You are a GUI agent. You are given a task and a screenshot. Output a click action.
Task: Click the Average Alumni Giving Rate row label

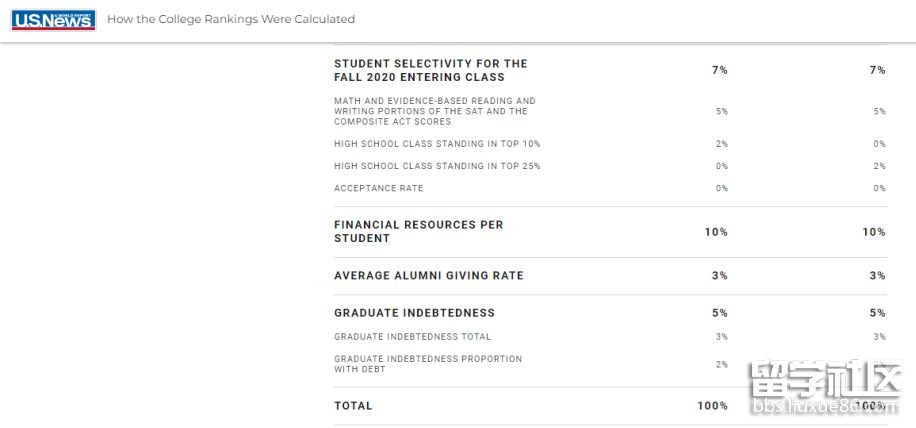point(429,276)
